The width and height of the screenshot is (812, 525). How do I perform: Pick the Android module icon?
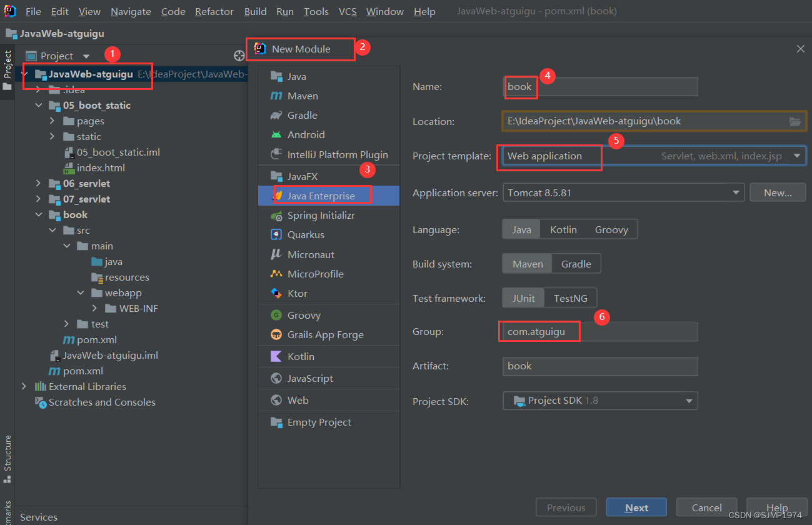276,134
